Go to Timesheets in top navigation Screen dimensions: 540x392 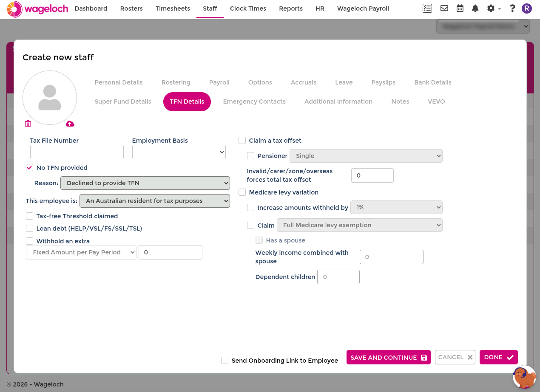click(x=173, y=8)
